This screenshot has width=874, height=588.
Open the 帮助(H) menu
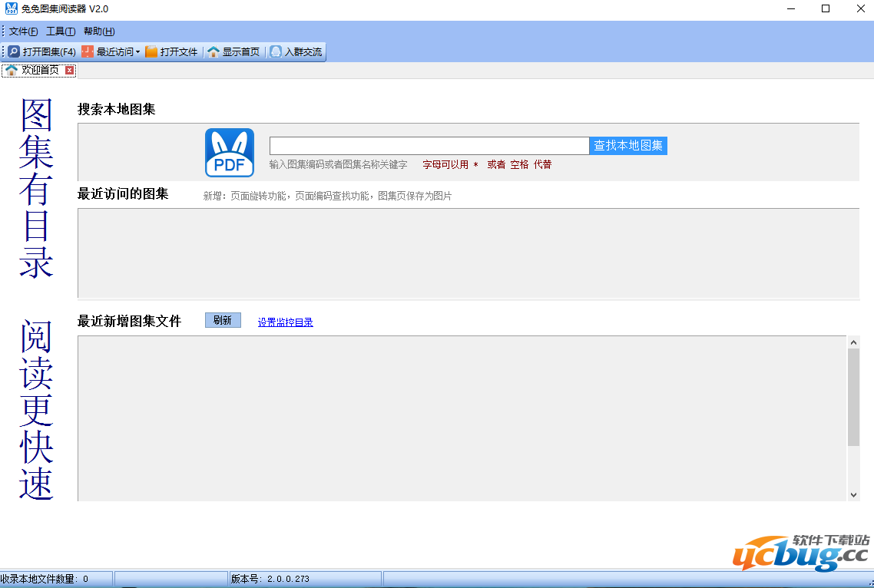[x=99, y=31]
